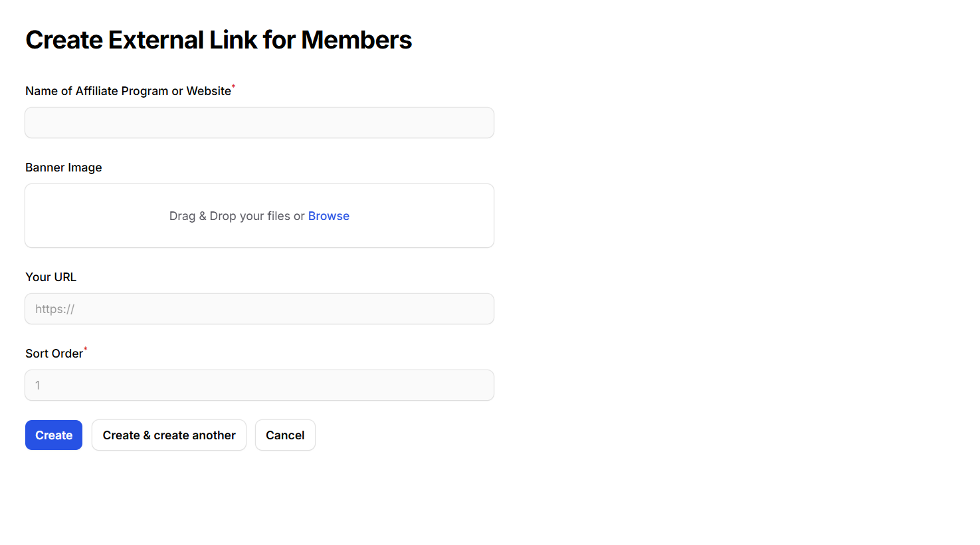Click the placeholder 1 in Sort Order
The width and height of the screenshot is (980, 545).
click(38, 385)
